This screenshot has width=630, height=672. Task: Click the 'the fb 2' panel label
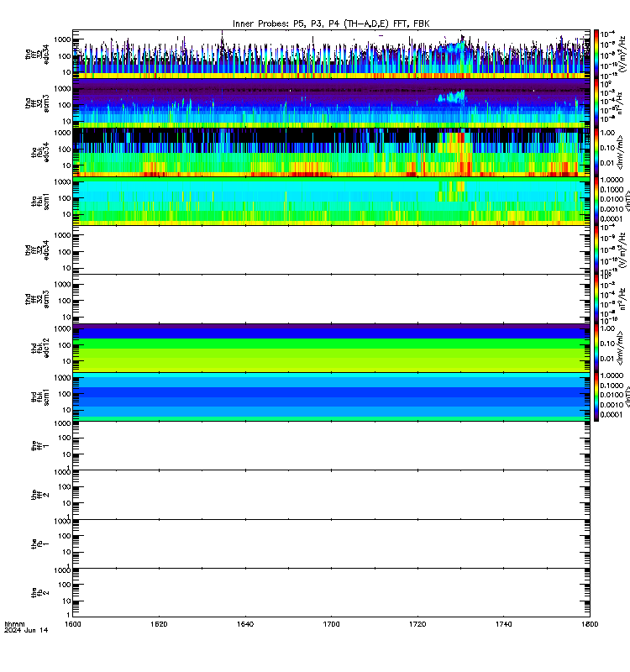(40, 593)
